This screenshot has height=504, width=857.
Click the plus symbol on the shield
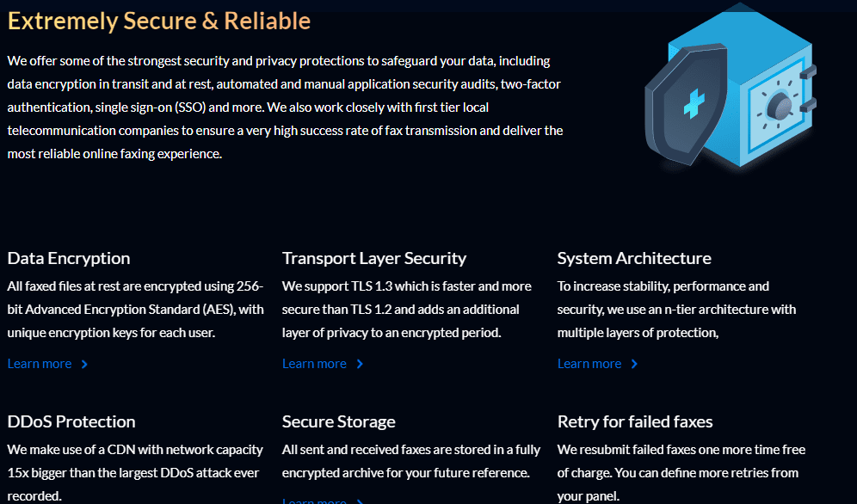pyautogui.click(x=694, y=105)
